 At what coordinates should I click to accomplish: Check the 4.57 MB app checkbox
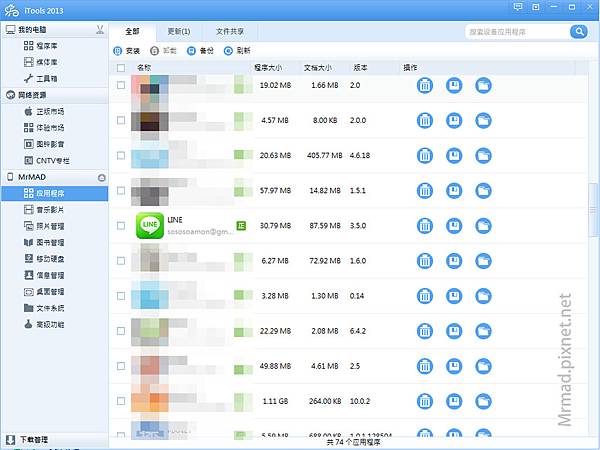(x=121, y=121)
